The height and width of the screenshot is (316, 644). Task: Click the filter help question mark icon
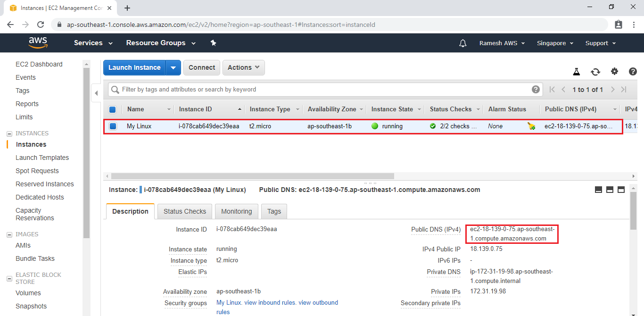[536, 89]
